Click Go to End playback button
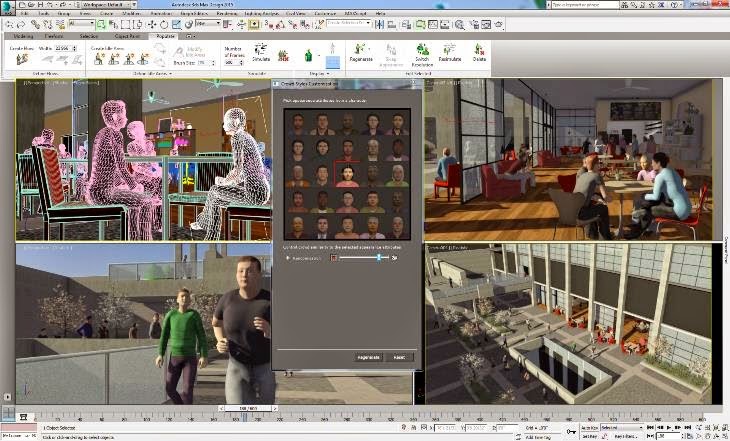The height and width of the screenshot is (441, 730). pyautogui.click(x=688, y=427)
